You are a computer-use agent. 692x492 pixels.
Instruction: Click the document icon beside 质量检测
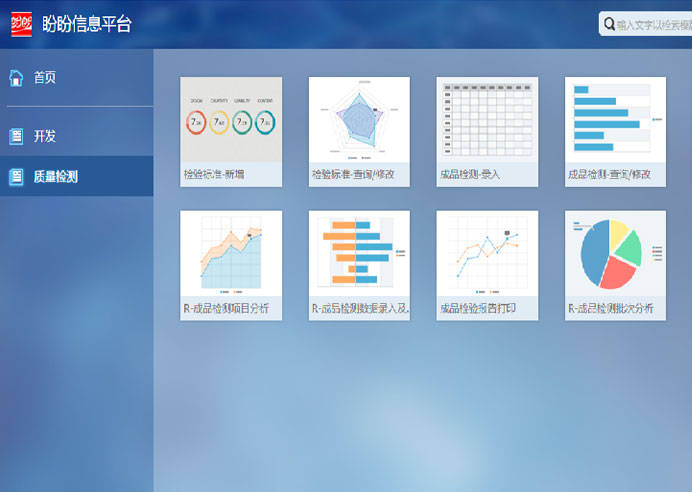coord(16,177)
